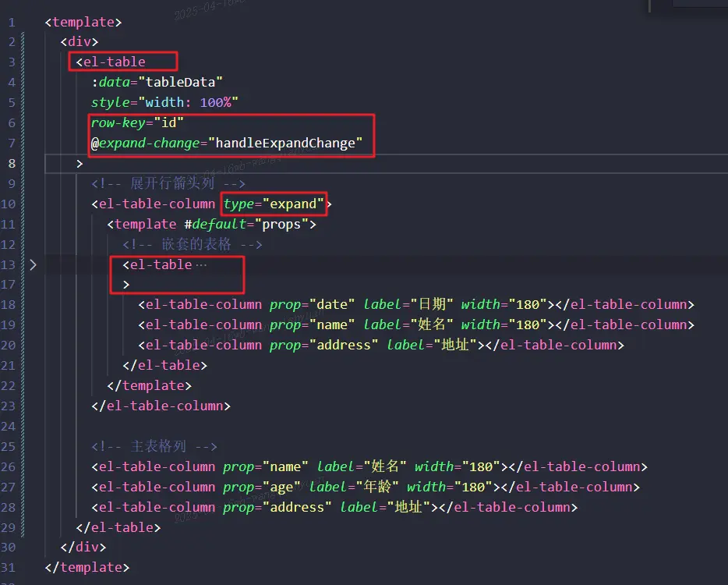728x585 pixels.
Task: Click the <el-table tag on line 3
Action: [x=111, y=62]
